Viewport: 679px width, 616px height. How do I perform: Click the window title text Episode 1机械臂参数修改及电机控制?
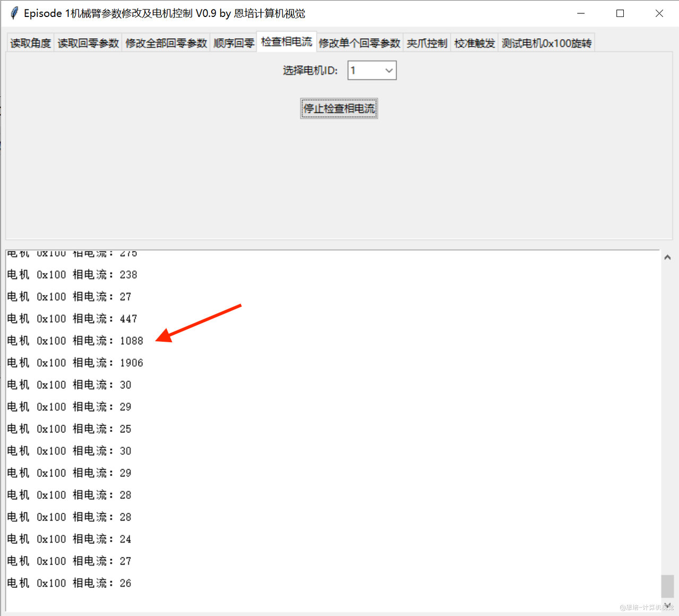[108, 13]
